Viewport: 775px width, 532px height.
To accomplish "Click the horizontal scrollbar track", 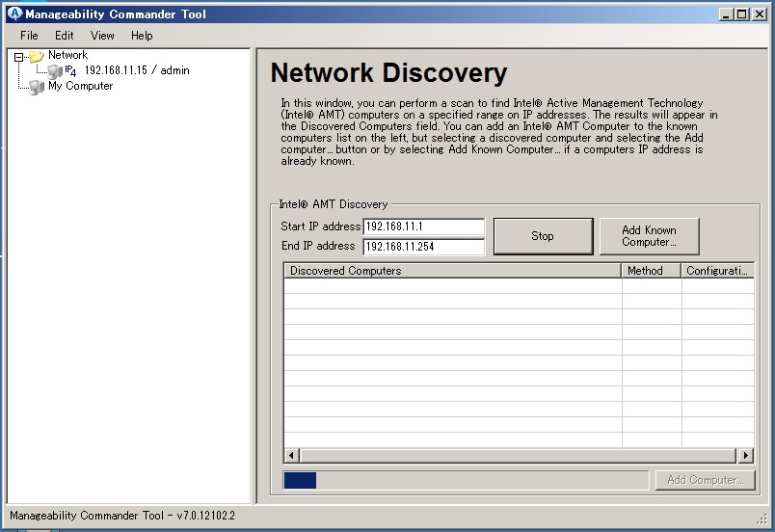I will [x=518, y=455].
